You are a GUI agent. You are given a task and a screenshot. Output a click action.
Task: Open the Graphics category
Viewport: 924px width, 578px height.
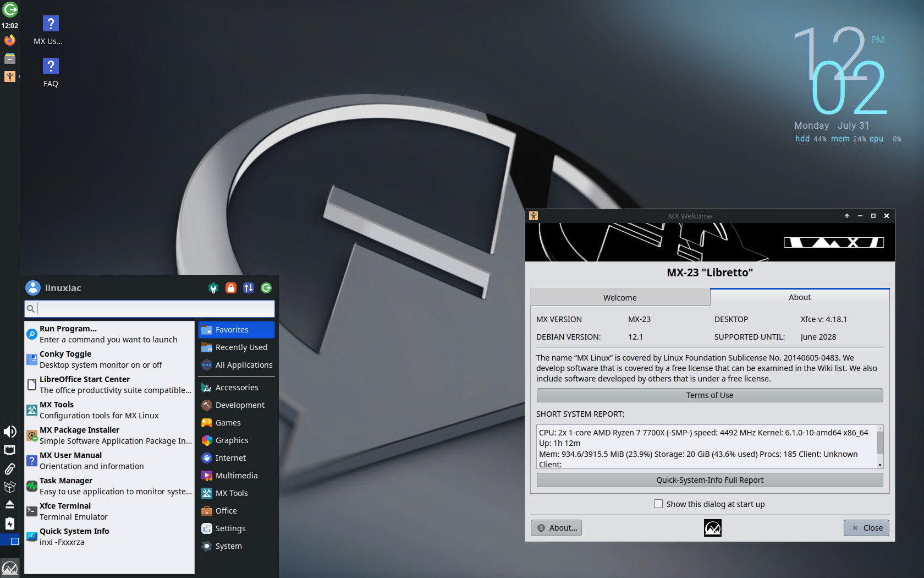[x=237, y=440]
